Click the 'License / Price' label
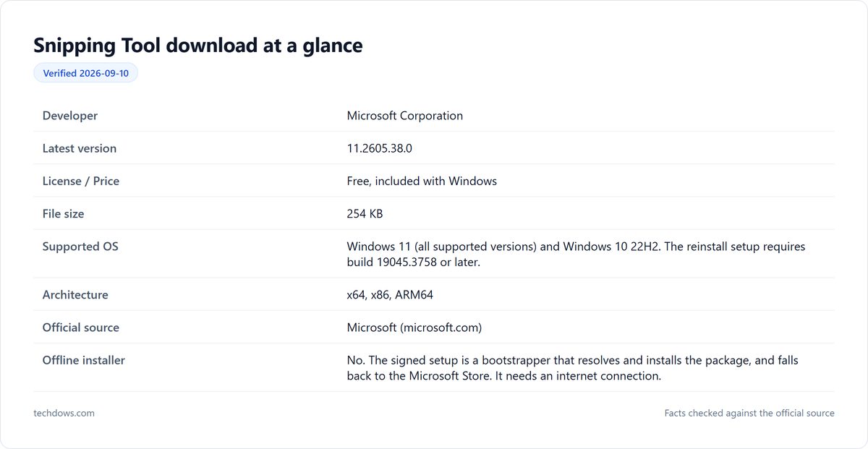Image resolution: width=868 pixels, height=449 pixels. tap(81, 181)
